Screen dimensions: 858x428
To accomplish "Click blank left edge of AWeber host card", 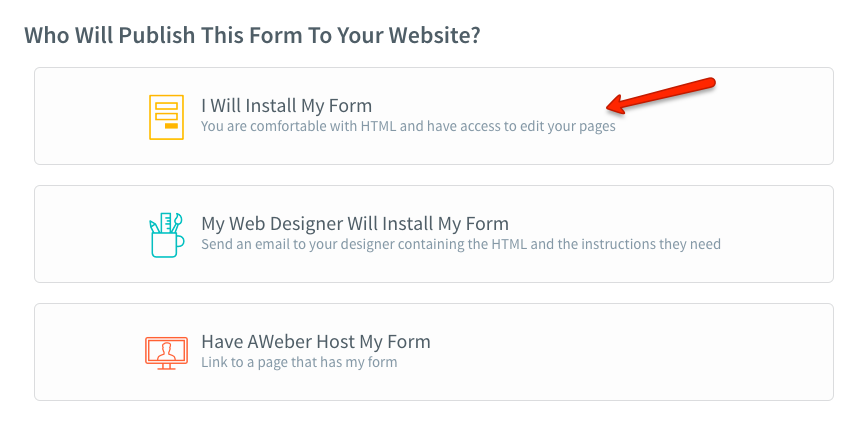I will coord(80,352).
